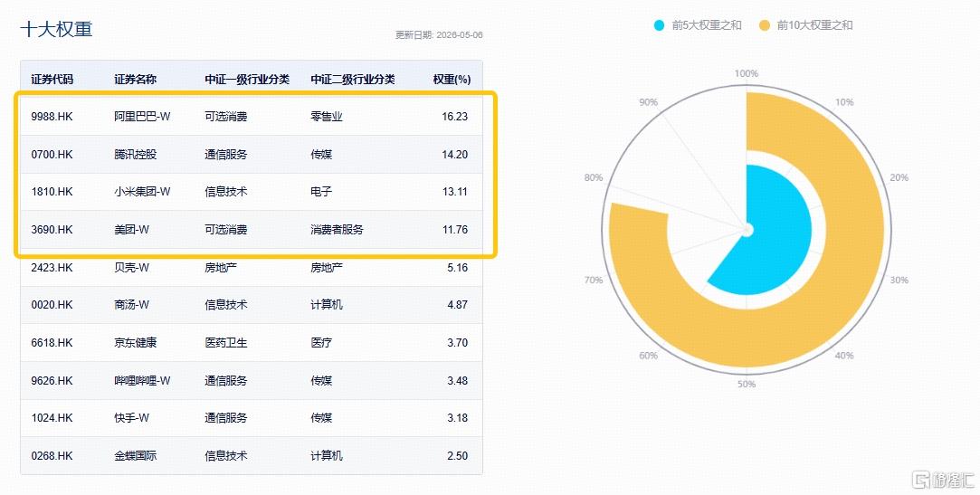Click 贝壳-W in the name column
This screenshot has width=980, height=495.
pos(131,268)
